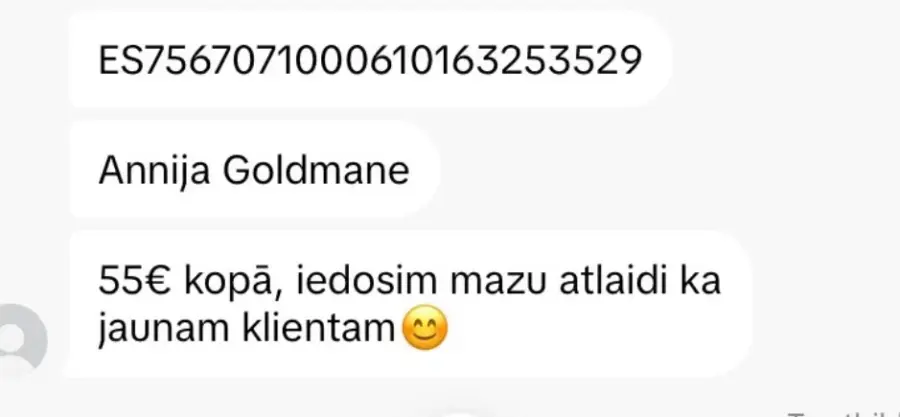Click the white padding right of Goldmane
The image size is (900, 417).
(425, 170)
